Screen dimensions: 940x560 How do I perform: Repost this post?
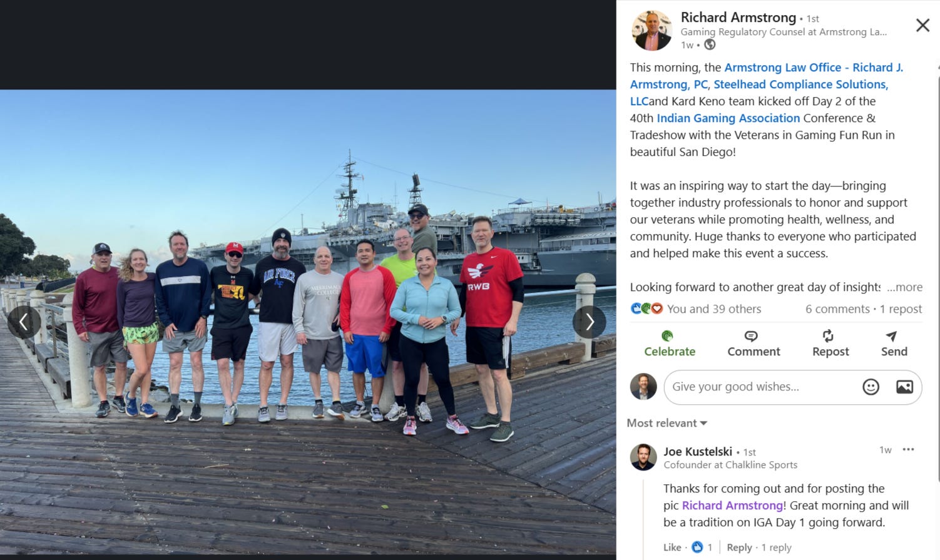point(830,344)
